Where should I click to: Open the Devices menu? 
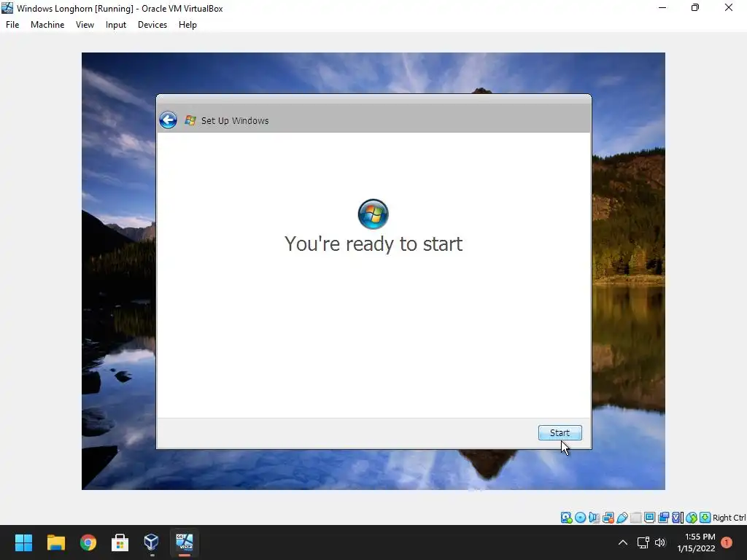[x=152, y=25]
